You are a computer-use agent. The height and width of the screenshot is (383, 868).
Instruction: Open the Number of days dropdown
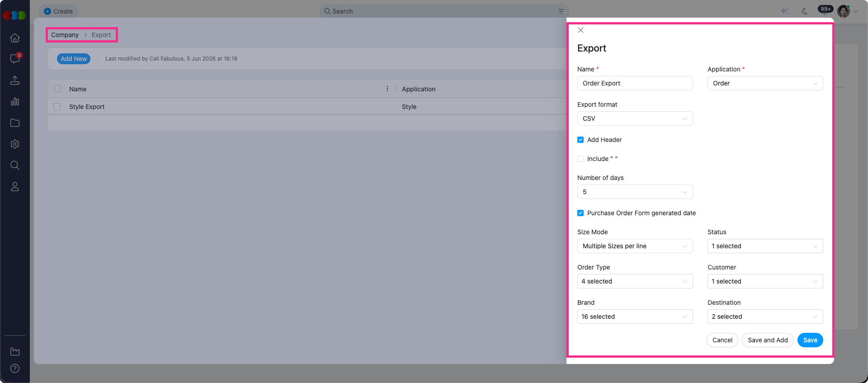[x=635, y=192]
